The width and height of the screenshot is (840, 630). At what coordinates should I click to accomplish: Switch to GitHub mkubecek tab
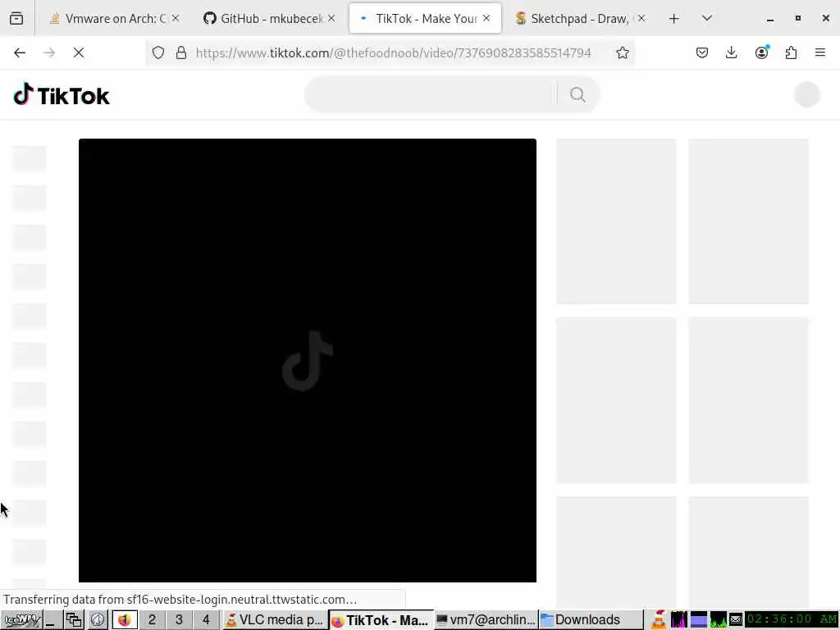(x=269, y=19)
